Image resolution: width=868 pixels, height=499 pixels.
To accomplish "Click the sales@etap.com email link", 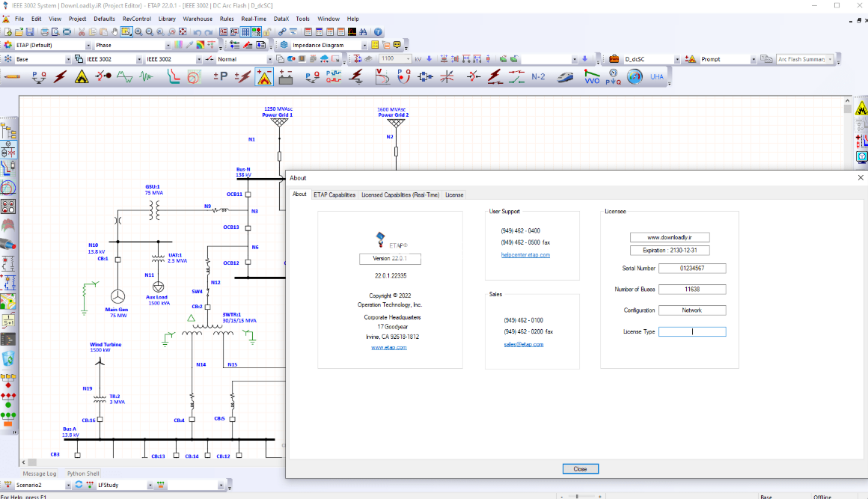I will (x=524, y=344).
